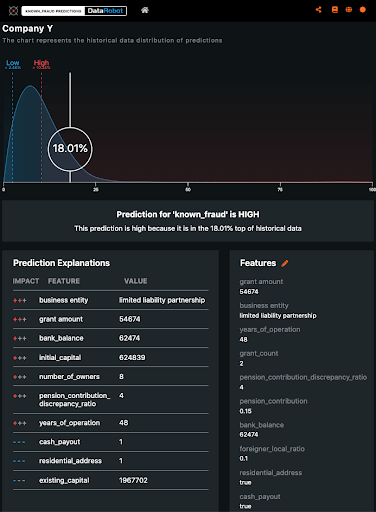Screen dimensions: 376x512
Task: Click the Low threshold label on chart
Action: pyautogui.click(x=13, y=64)
